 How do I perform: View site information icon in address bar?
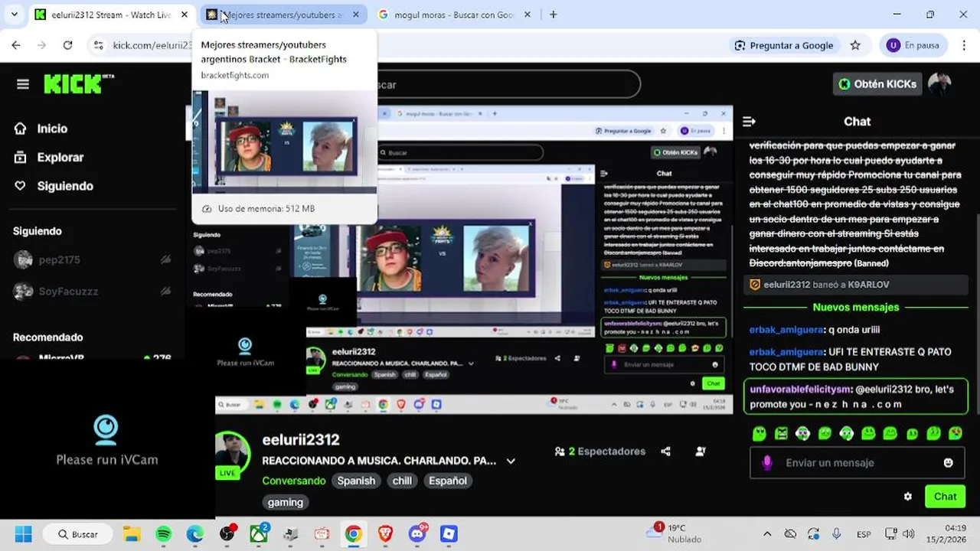(x=98, y=45)
